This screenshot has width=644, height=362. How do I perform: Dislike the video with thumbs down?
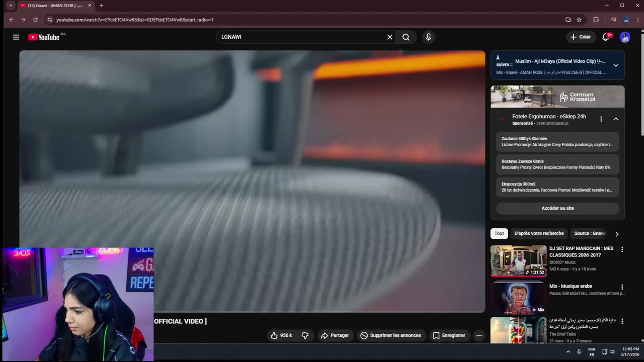305,335
